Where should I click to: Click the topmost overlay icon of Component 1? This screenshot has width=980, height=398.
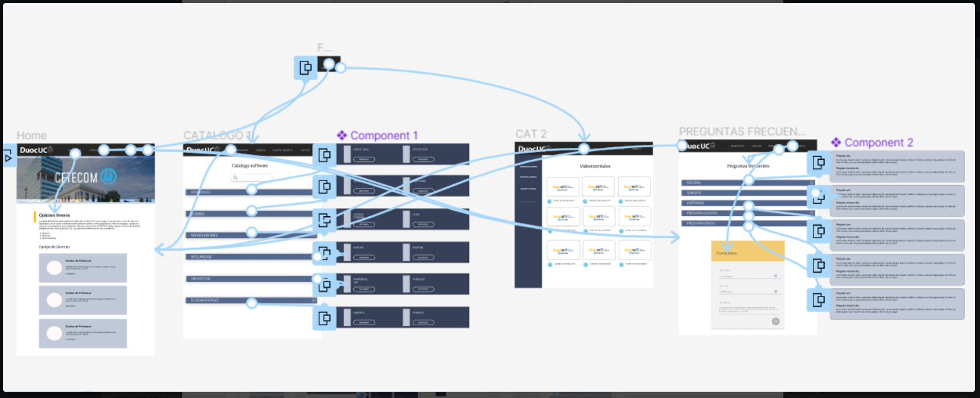point(324,155)
